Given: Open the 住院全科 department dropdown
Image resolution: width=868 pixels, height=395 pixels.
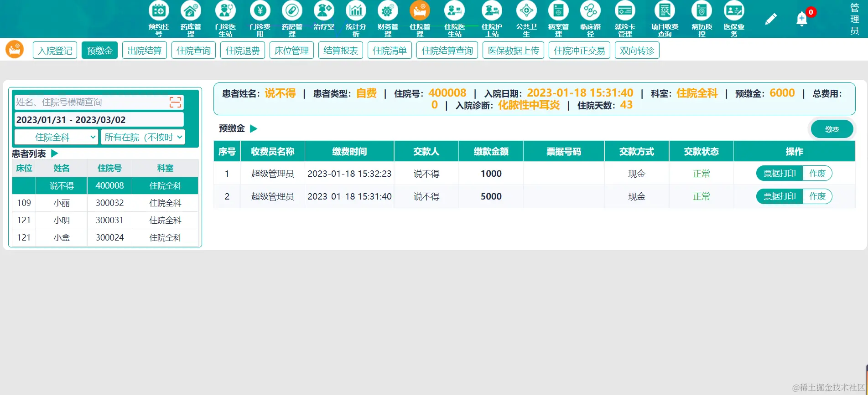Looking at the screenshot, I should 57,137.
